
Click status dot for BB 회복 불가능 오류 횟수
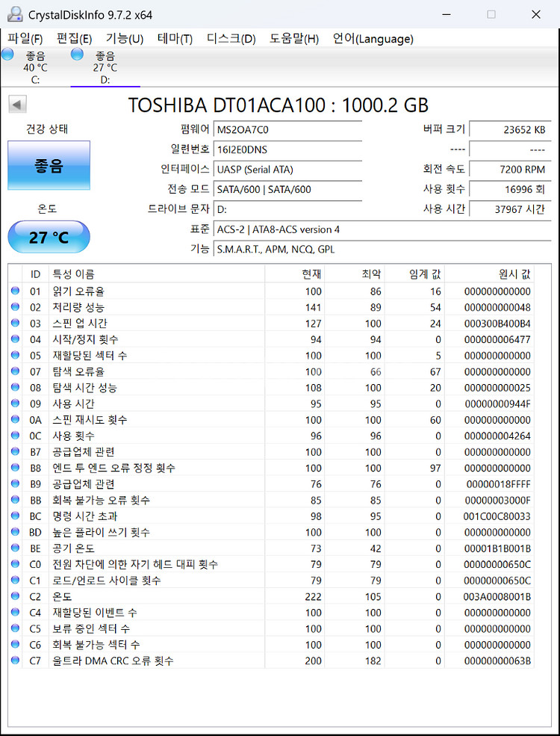point(15,499)
